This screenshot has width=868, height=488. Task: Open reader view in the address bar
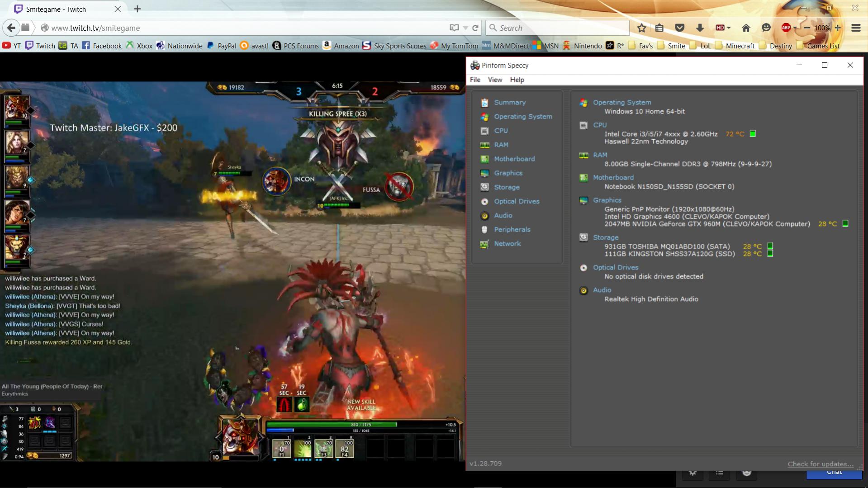[x=454, y=28]
